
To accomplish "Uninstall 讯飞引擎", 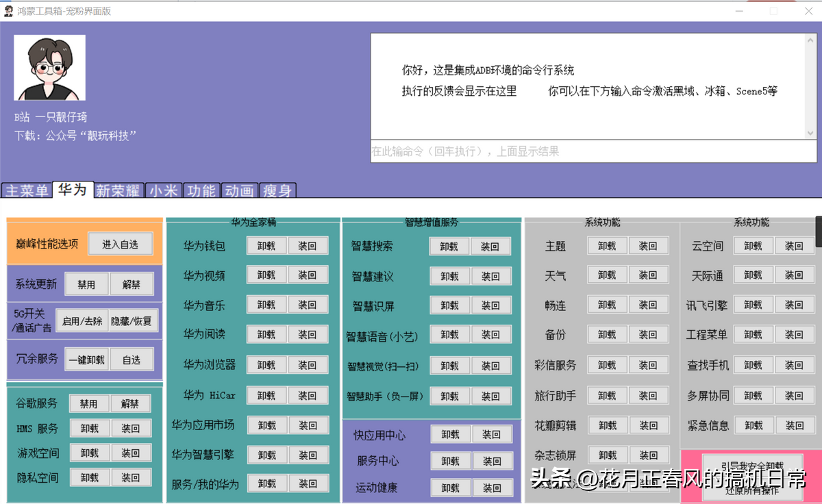I will [x=753, y=305].
